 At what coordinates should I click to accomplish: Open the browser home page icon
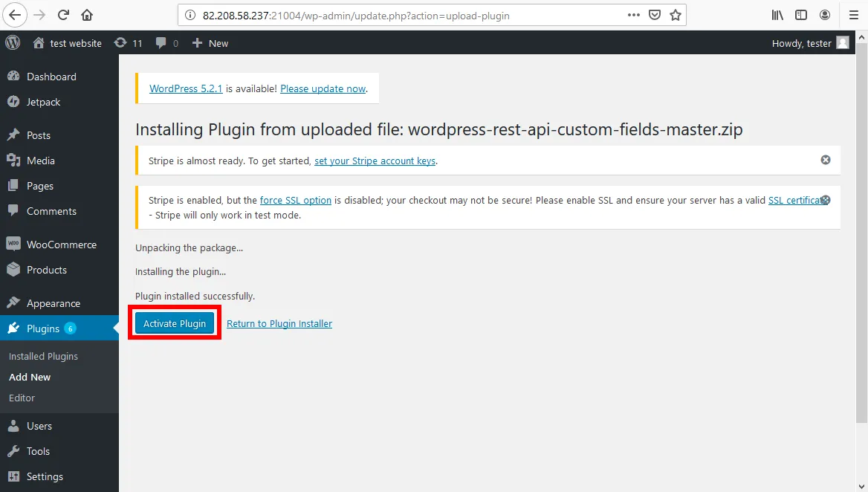point(87,15)
